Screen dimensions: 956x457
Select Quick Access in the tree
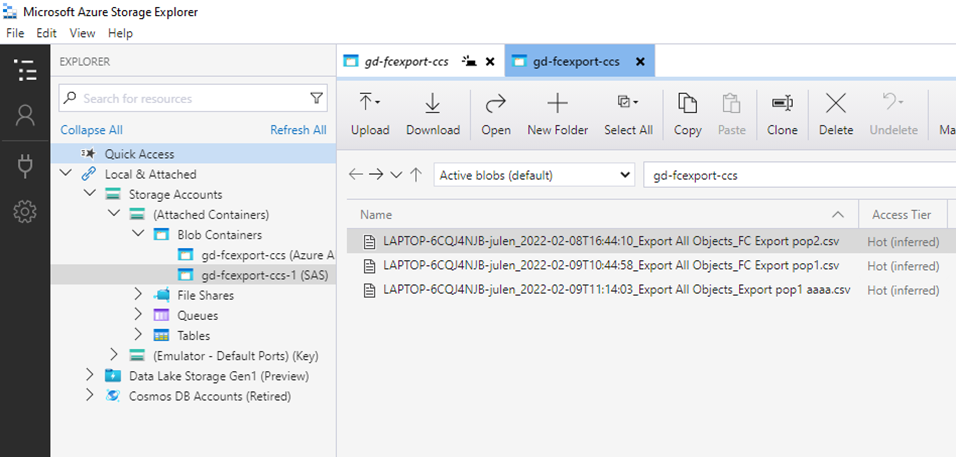[x=193, y=154]
